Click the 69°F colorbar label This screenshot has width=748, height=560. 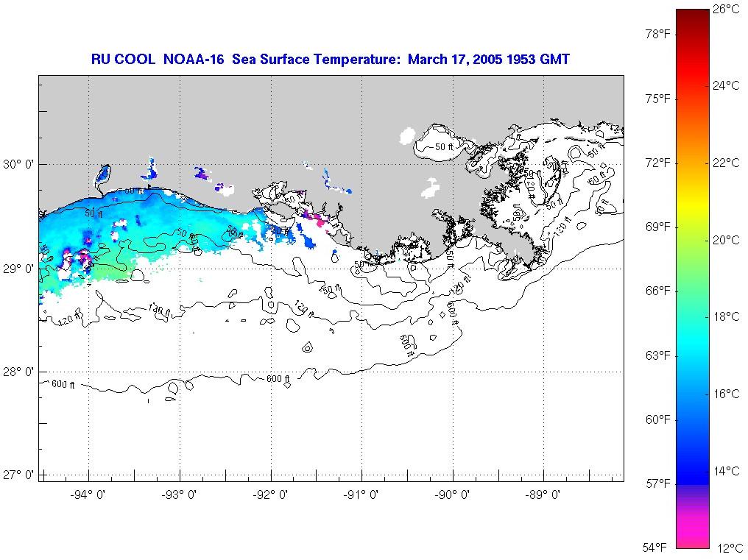click(x=658, y=227)
